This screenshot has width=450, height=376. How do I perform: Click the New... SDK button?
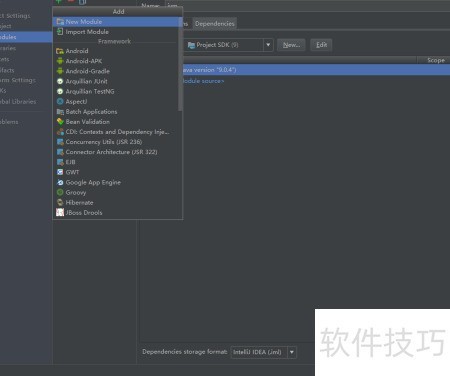click(x=291, y=45)
